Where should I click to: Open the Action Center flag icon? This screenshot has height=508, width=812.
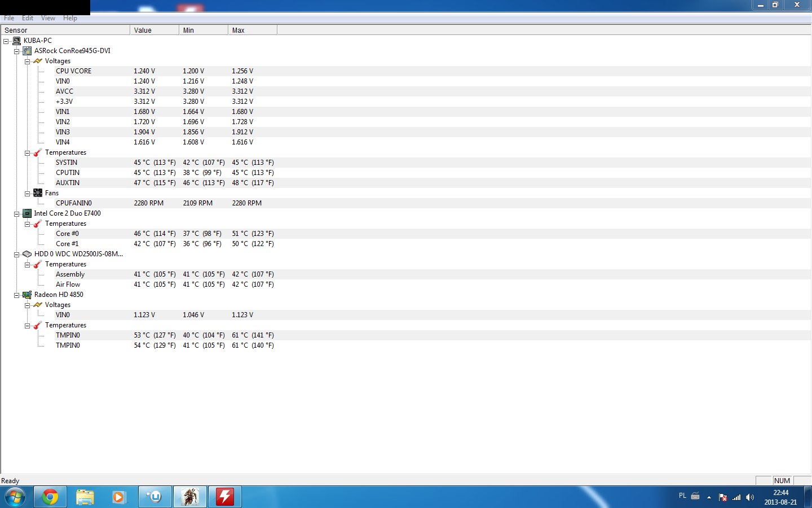(723, 497)
